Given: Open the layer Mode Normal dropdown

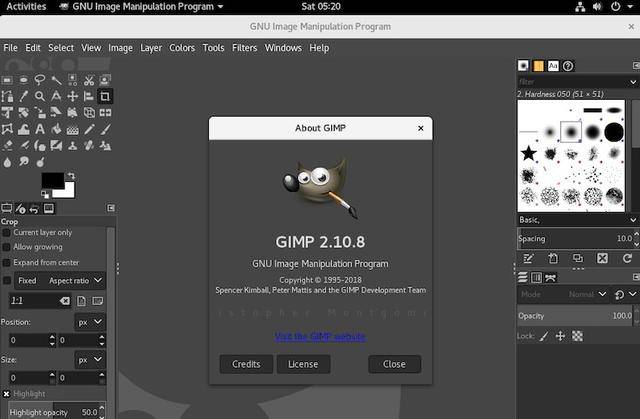Looking at the screenshot, I should 564,294.
